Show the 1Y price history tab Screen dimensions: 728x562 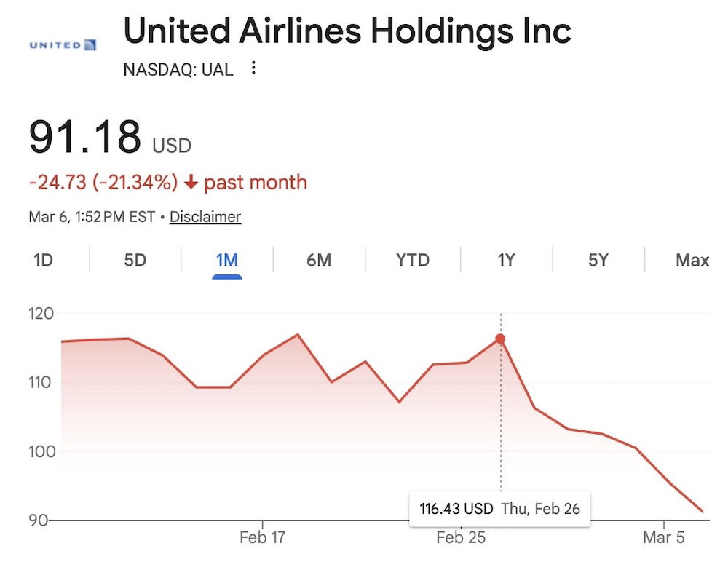pyautogui.click(x=506, y=260)
